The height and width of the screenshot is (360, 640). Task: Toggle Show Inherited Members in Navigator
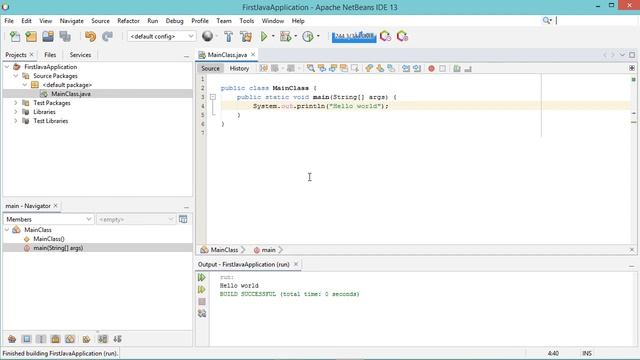[12, 339]
